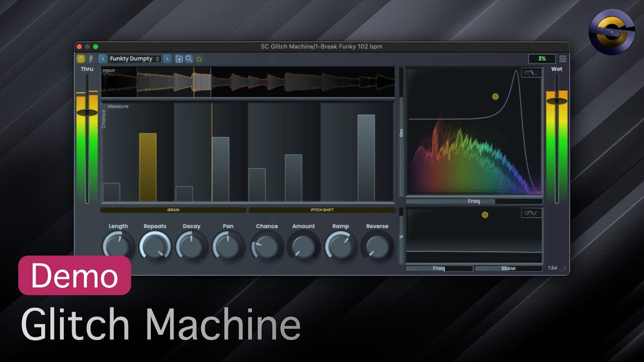Screen dimensions: 644x362
Task: Click the Ramp knob
Action: [x=341, y=246]
